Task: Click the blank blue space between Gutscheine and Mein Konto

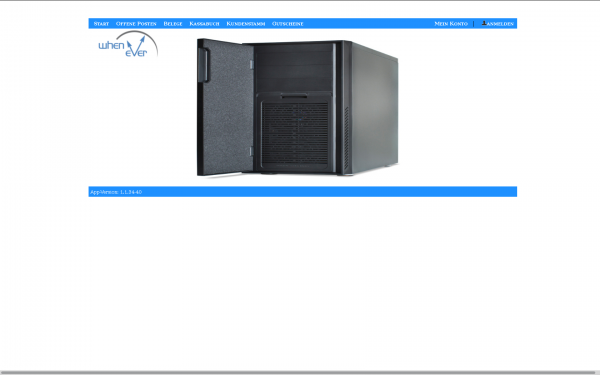Action: coord(368,24)
